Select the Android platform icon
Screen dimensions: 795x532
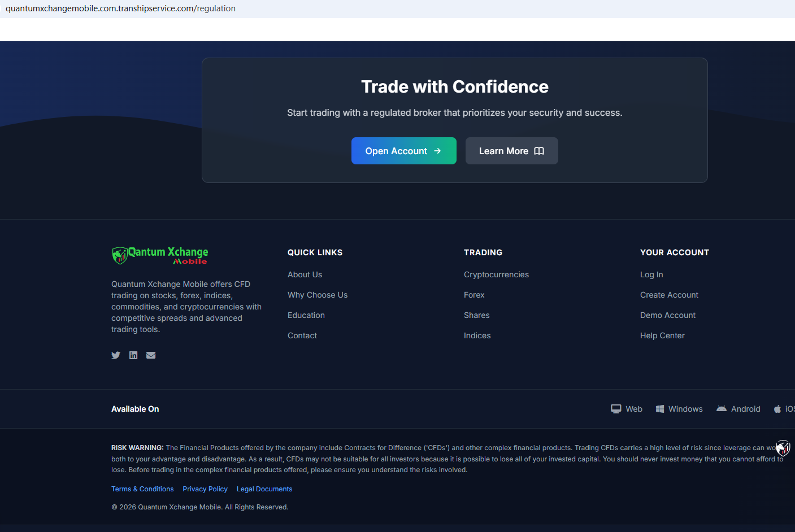tap(722, 409)
